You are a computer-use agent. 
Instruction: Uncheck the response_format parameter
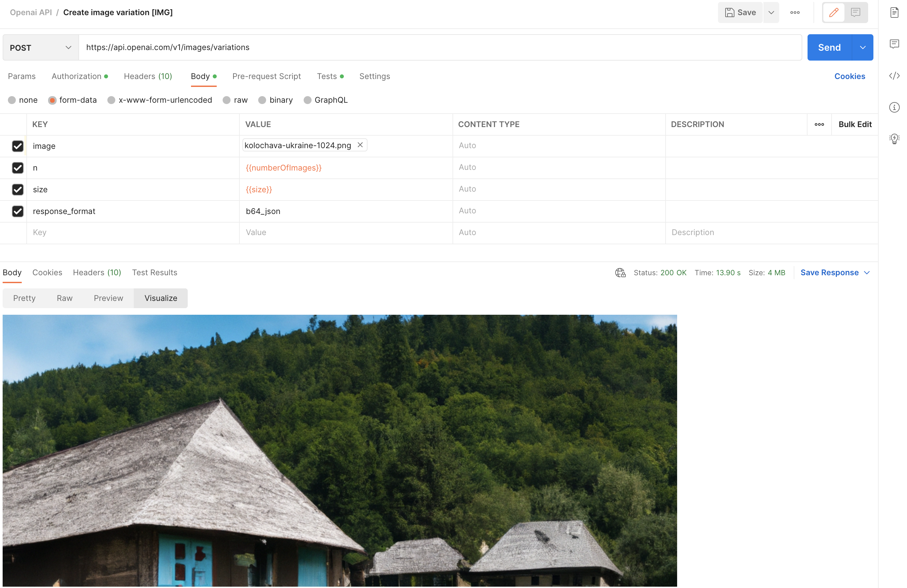(17, 211)
